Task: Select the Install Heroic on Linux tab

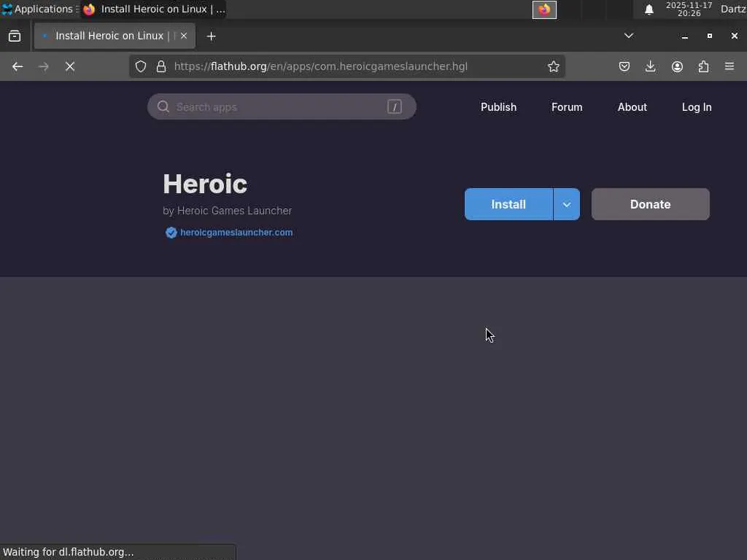Action: [115, 36]
